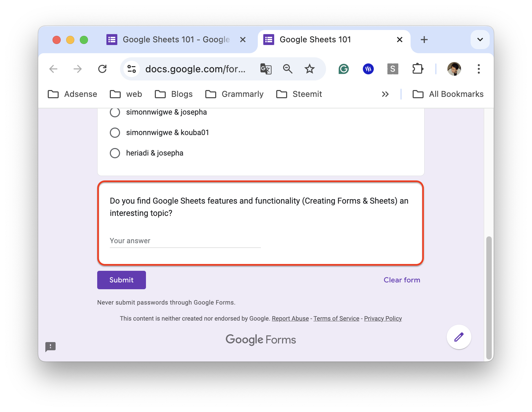Image resolution: width=532 pixels, height=412 pixels.
Task: Click the docs.google.com address bar URL
Action: tap(195, 69)
